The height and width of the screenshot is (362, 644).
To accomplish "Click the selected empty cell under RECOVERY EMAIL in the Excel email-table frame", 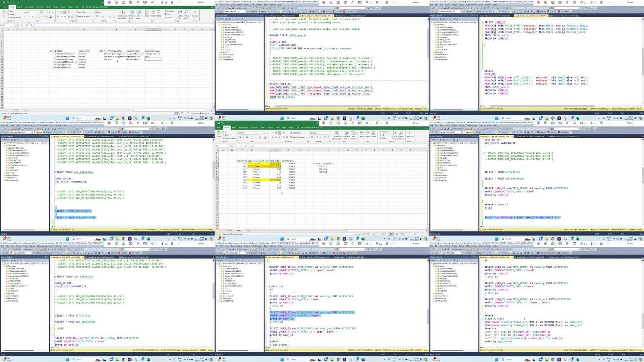I will pos(153,59).
